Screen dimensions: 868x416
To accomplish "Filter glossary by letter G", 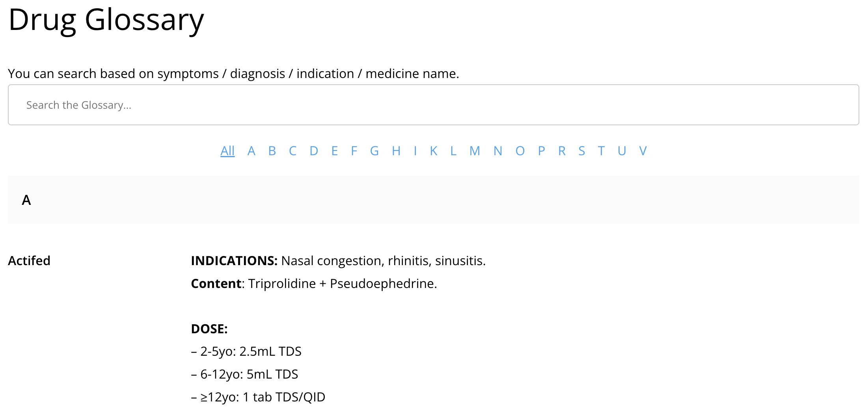I will click(374, 150).
